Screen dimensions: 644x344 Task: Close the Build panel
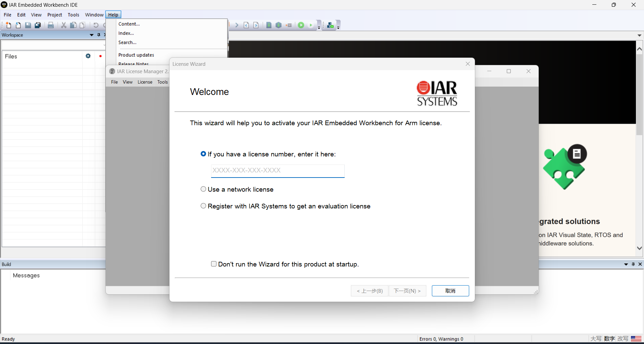(640, 264)
